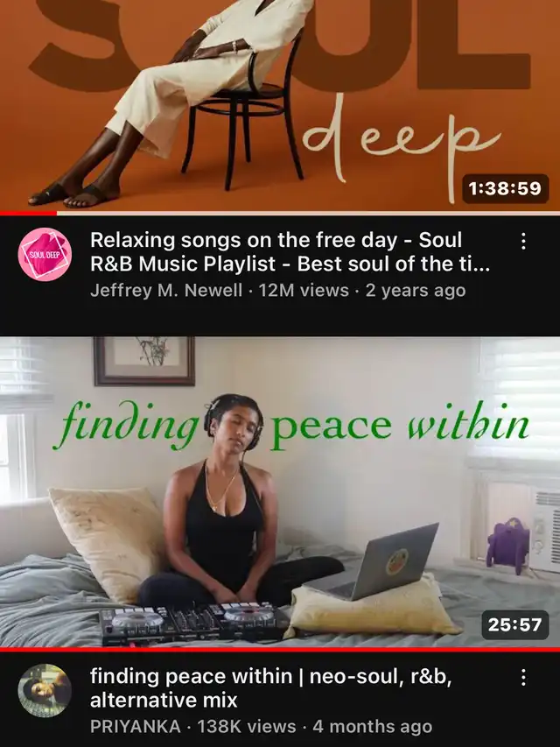560x747 pixels.
Task: Click the 25:57 duration badge
Action: click(x=514, y=624)
